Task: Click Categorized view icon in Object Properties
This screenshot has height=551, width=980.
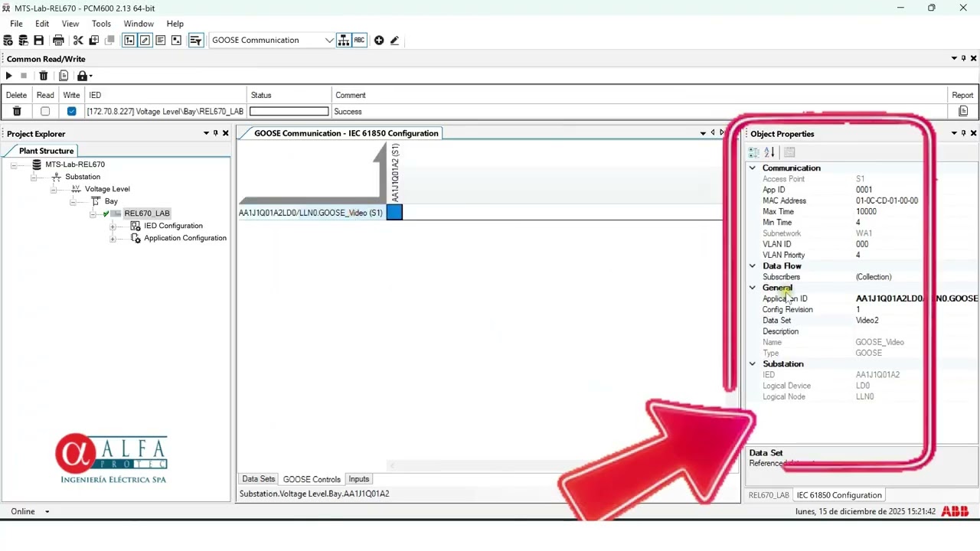Action: [754, 152]
